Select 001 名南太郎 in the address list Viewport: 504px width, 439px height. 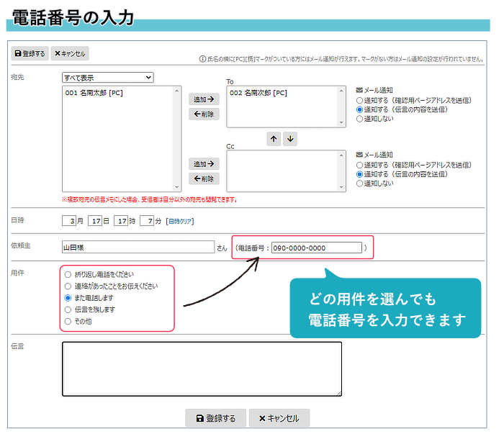(94, 94)
